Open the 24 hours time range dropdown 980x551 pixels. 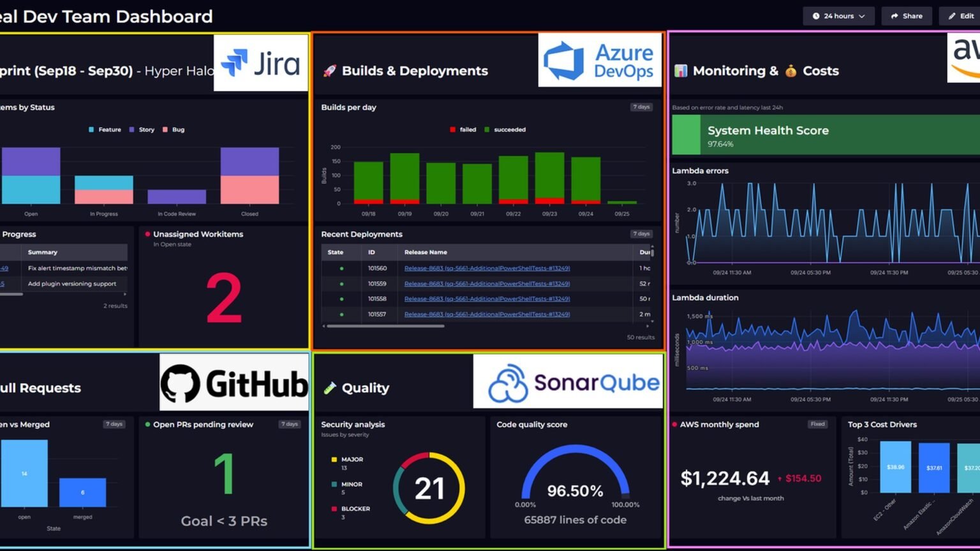point(838,16)
